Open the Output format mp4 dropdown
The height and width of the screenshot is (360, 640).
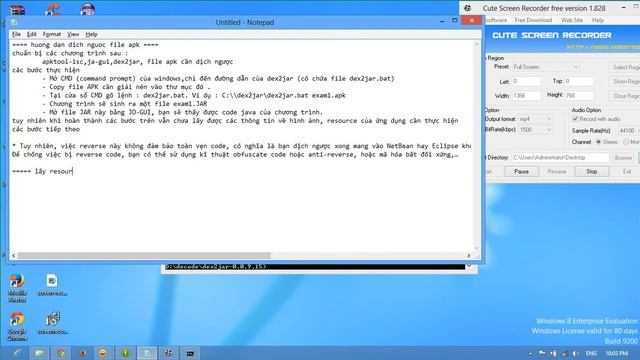tap(535, 119)
